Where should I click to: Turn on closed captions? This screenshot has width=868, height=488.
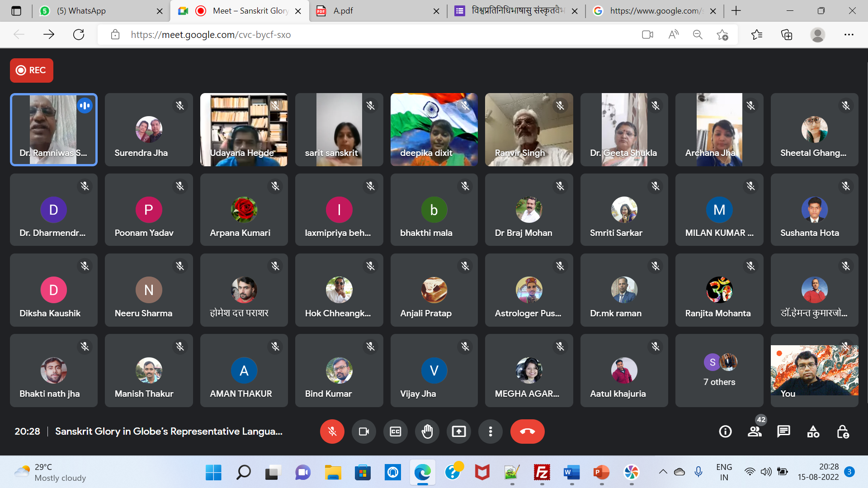pos(395,432)
